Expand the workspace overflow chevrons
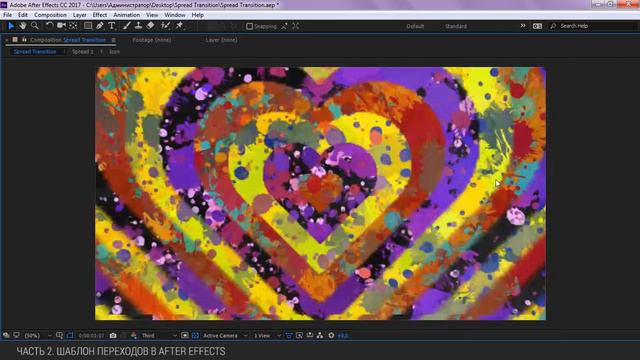This screenshot has width=640, height=360. (523, 26)
